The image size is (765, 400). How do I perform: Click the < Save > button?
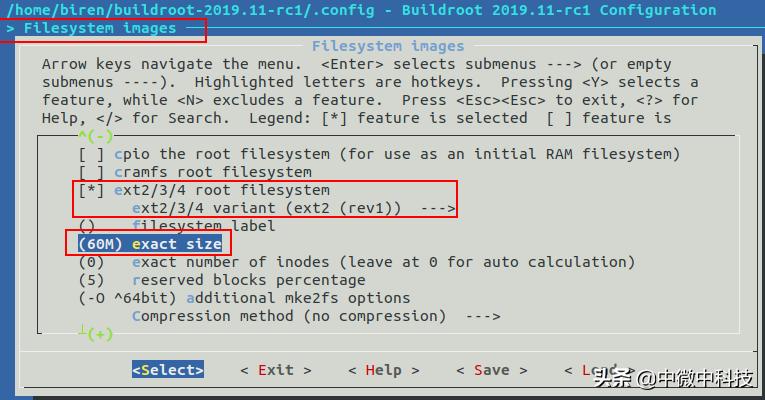(491, 370)
